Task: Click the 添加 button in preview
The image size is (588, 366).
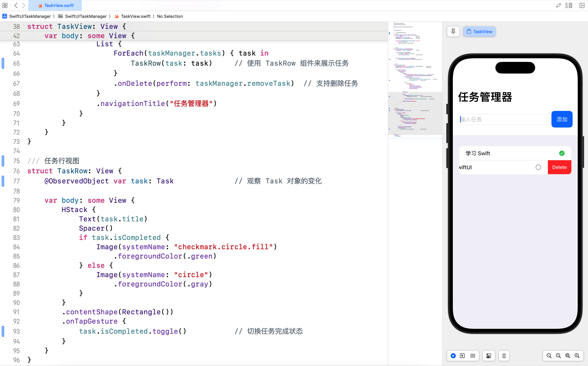Action: [x=561, y=119]
